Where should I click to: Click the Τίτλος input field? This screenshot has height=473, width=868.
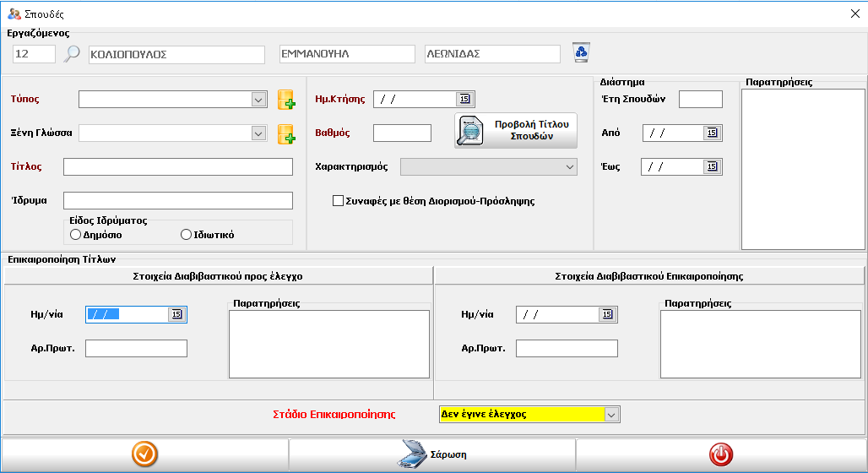coord(177,166)
